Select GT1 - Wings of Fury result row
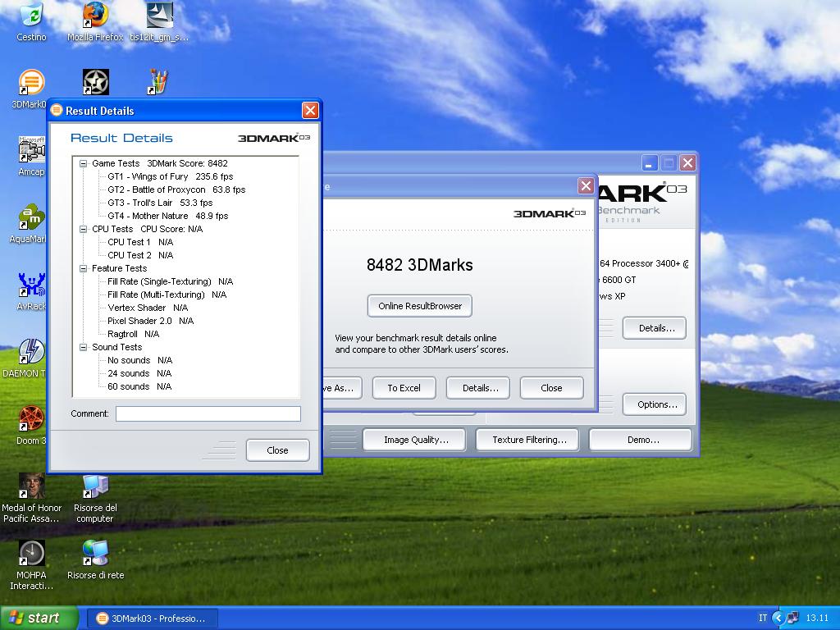Image resolution: width=840 pixels, height=630 pixels. point(171,176)
